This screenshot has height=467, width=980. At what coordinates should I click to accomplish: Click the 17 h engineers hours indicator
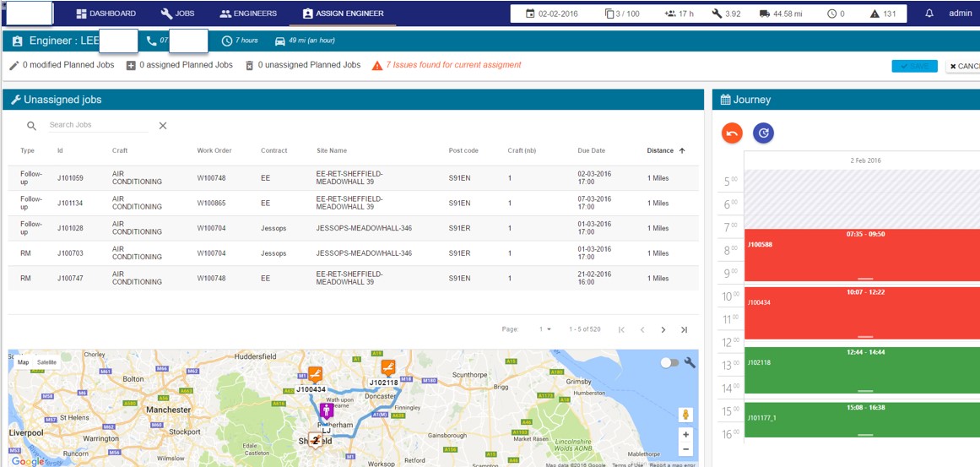pos(680,14)
